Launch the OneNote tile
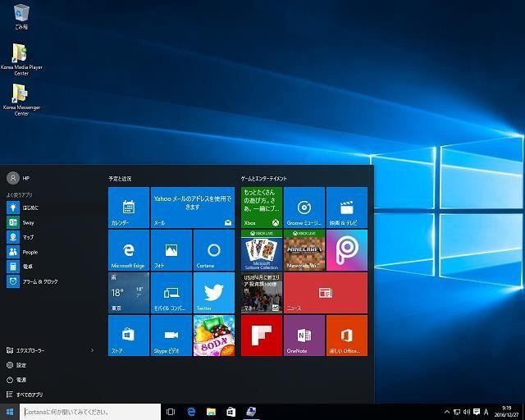This screenshot has width=525, height=420. pyautogui.click(x=304, y=336)
